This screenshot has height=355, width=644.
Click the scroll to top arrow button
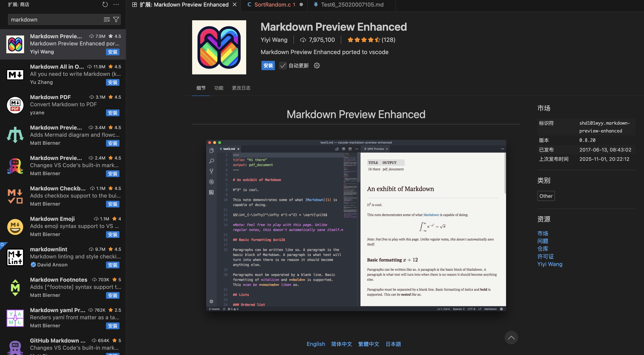(x=511, y=337)
